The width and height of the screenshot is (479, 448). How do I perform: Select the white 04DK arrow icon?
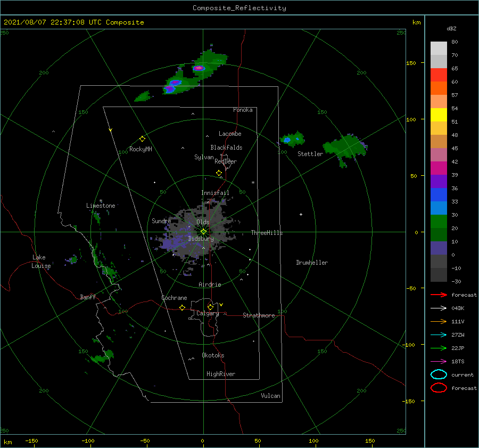click(439, 308)
